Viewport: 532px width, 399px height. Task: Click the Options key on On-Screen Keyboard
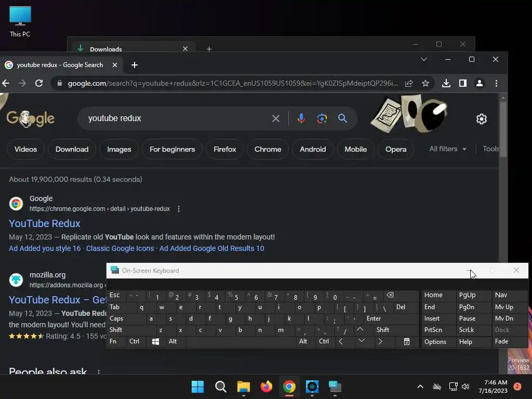(x=438, y=341)
